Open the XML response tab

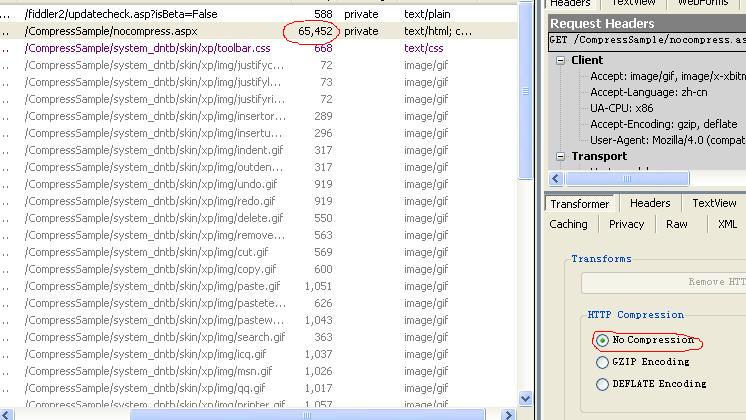pyautogui.click(x=727, y=224)
